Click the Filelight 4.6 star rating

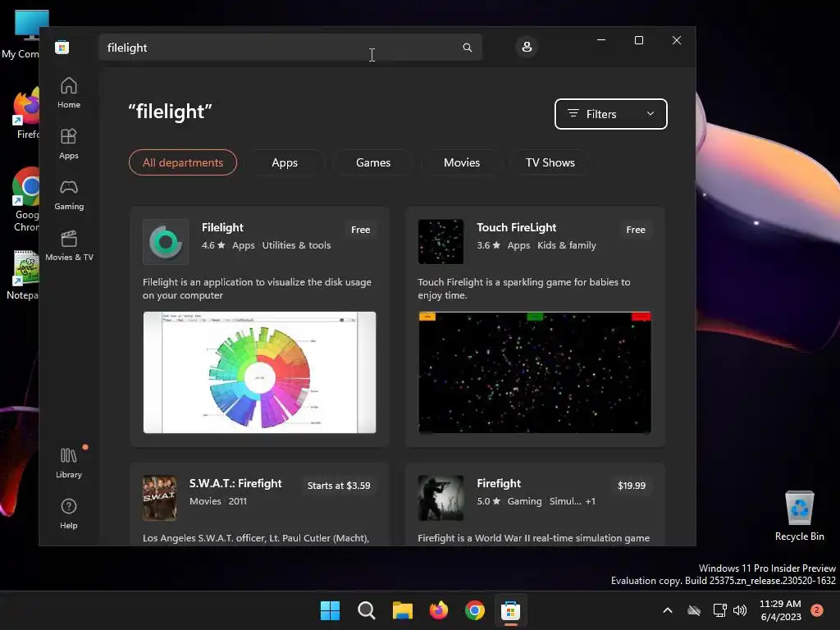point(213,245)
